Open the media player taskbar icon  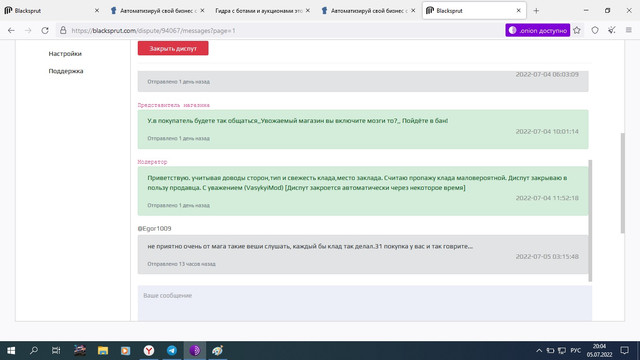coord(125,351)
